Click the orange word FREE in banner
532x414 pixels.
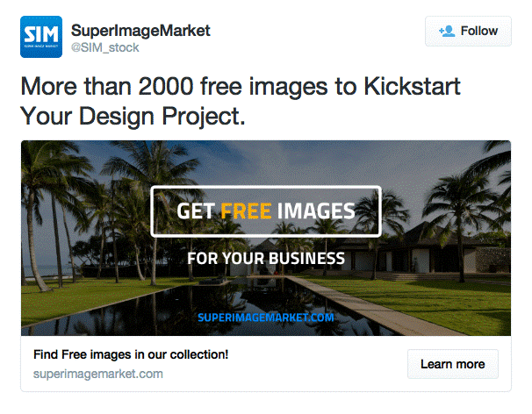(x=245, y=211)
